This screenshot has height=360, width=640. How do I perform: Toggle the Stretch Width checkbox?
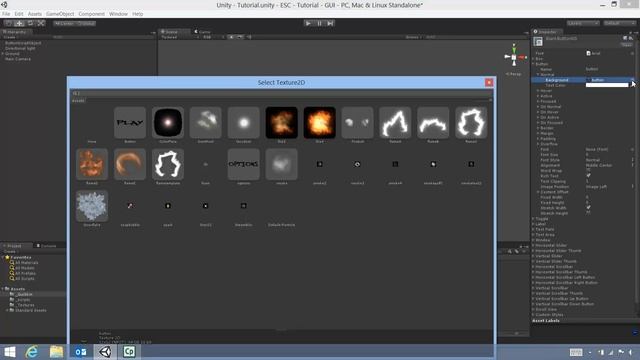pos(588,208)
